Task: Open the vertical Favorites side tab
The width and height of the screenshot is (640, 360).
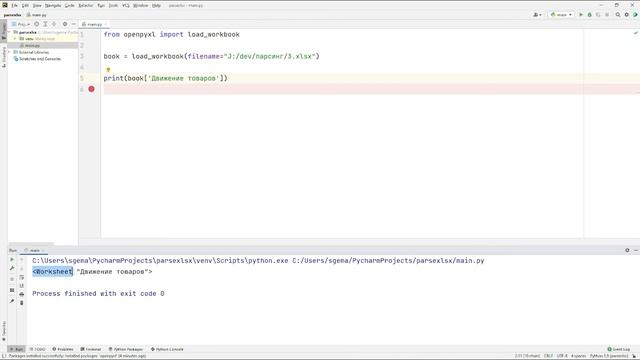Action: pos(4,331)
